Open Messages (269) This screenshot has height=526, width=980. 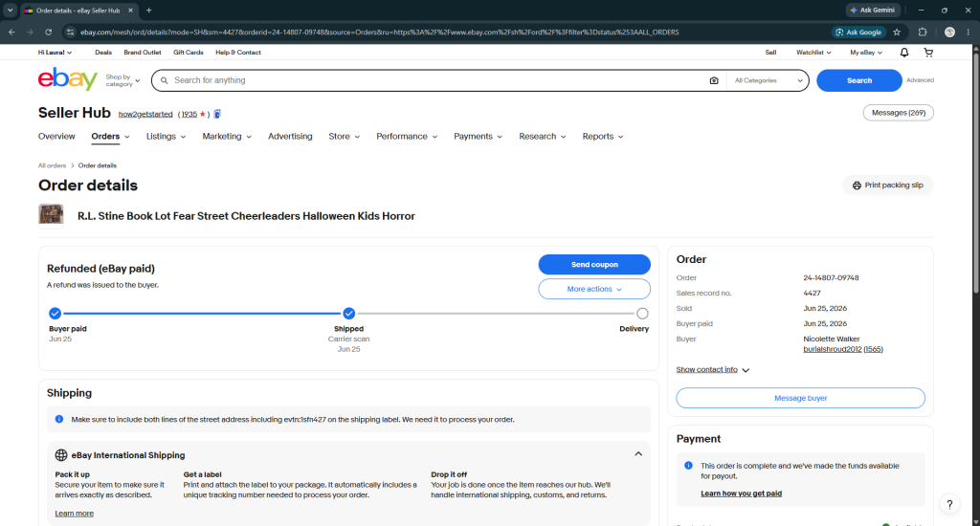[x=898, y=113]
